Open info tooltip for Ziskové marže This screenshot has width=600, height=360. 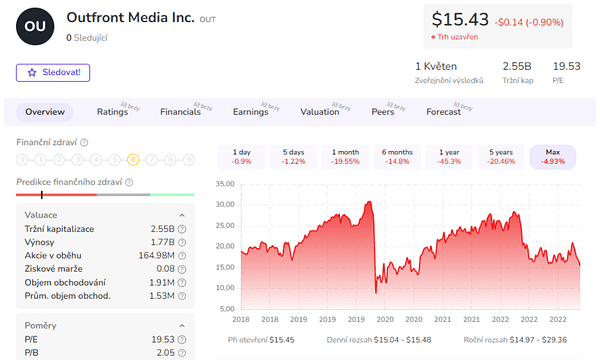coord(182,269)
